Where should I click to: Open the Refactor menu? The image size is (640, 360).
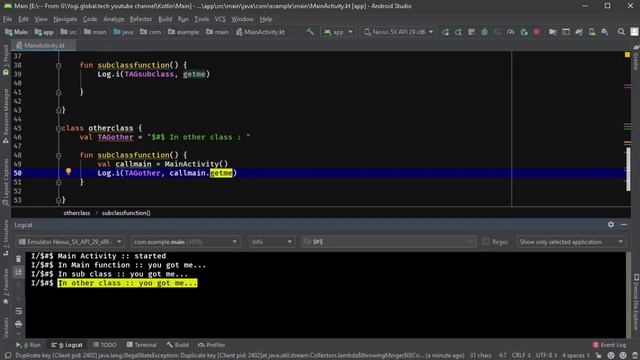pyautogui.click(x=141, y=19)
